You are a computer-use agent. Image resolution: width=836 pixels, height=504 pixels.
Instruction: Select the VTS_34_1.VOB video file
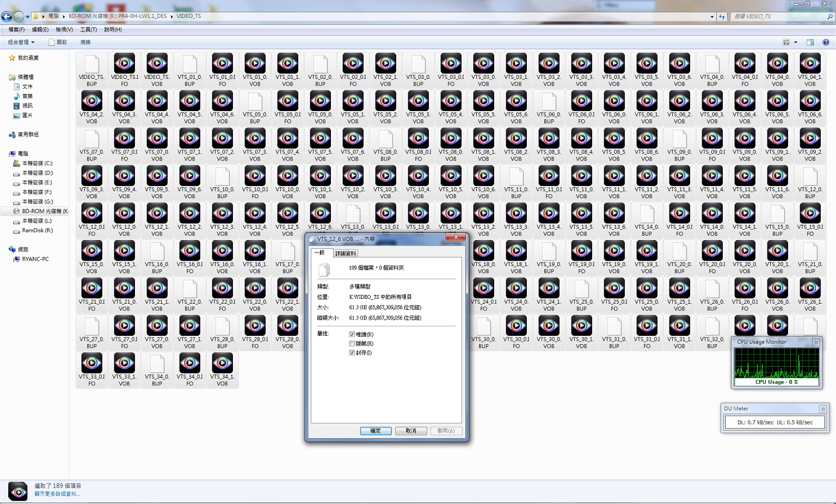pos(222,369)
